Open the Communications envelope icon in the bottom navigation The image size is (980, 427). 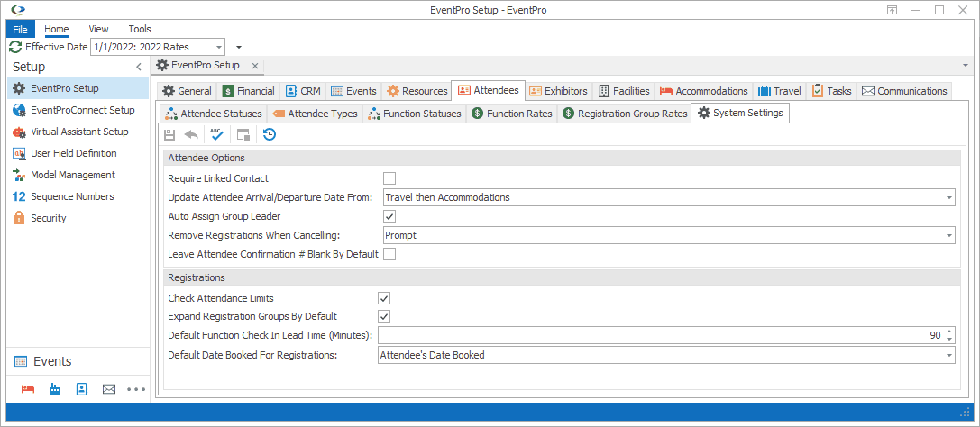[x=109, y=389]
